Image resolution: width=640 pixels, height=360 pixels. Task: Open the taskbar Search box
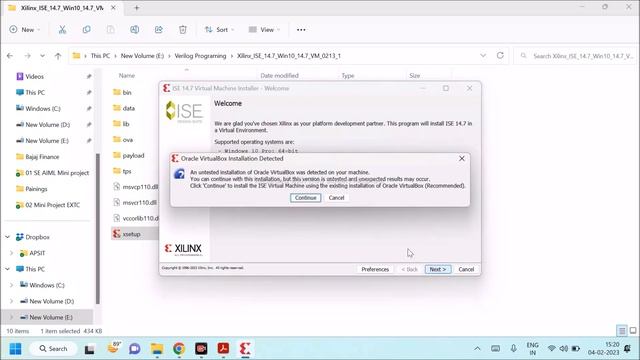coord(53,349)
